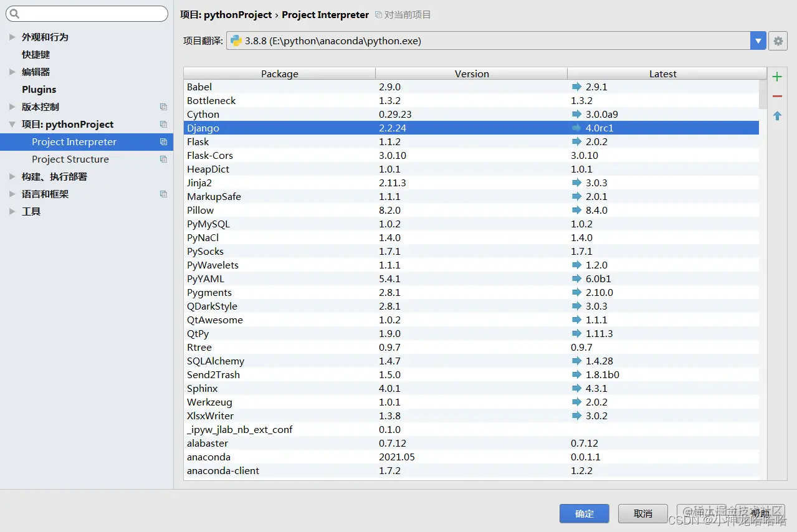Image resolution: width=797 pixels, height=532 pixels.
Task: Collapse the 项目: pythonProject section
Action: (x=12, y=125)
